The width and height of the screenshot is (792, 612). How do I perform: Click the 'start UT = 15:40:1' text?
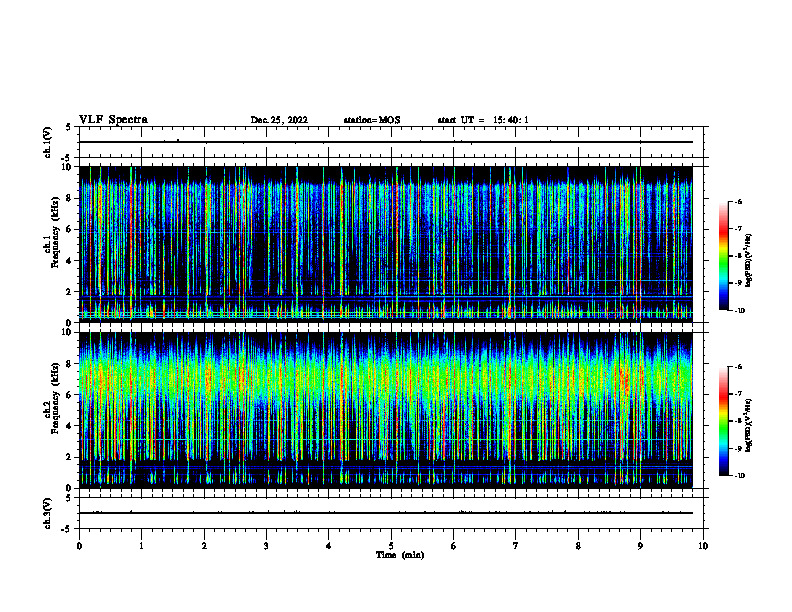click(483, 120)
